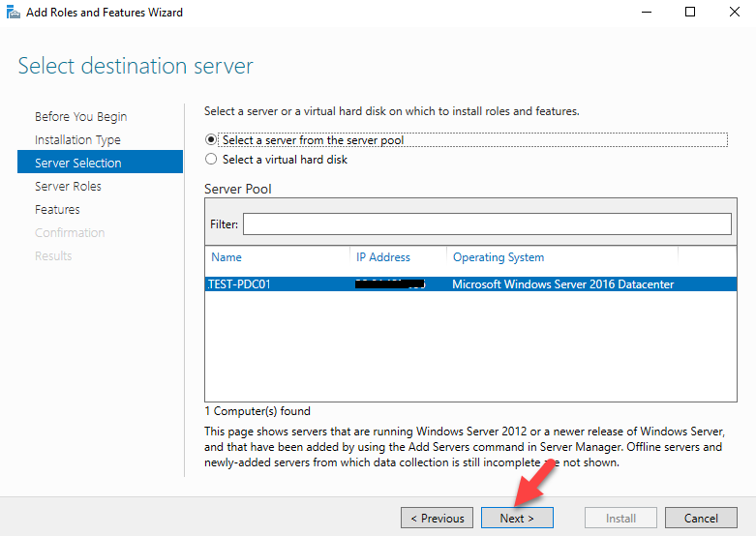Click the '1 Computer(s) found' status text
The height and width of the screenshot is (536, 756).
pos(257,410)
